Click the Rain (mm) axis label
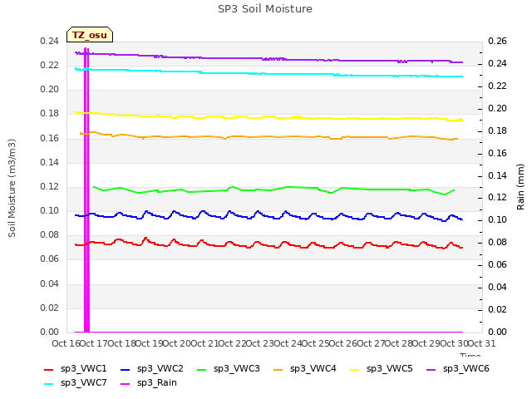 (x=520, y=187)
